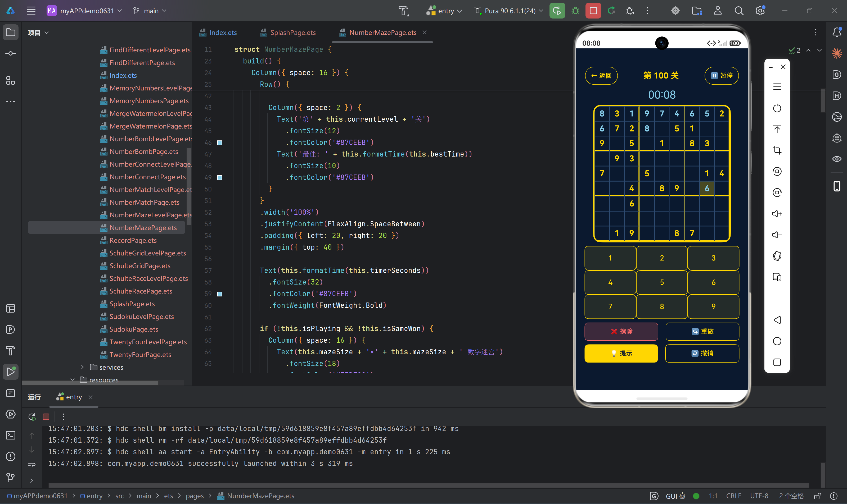Click color swatch on line 46
This screenshot has width=847, height=504.
coord(220,143)
